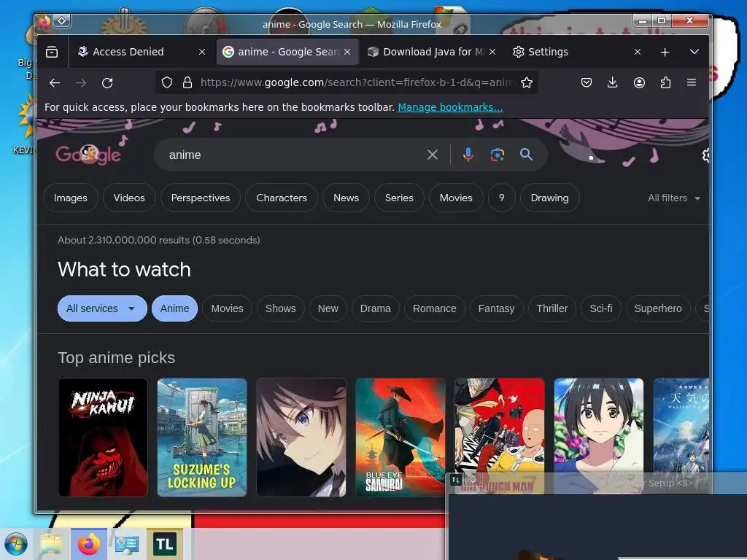Toggle the Superhero category chip
Viewport: 747px width, 560px height.
pos(658,308)
